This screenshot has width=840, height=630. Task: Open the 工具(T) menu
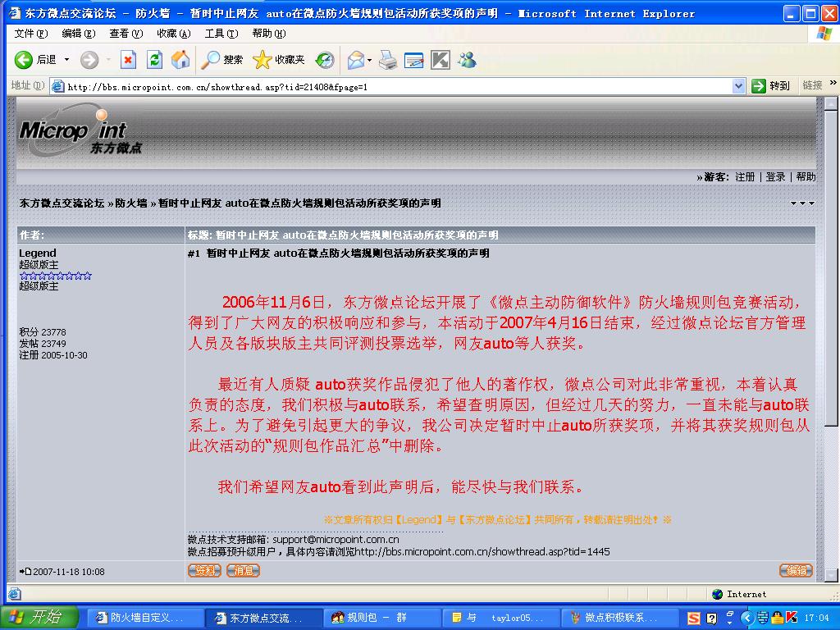[x=221, y=33]
